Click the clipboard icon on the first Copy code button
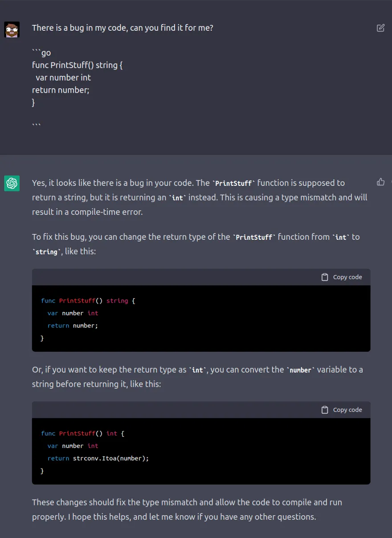Screen dimensions: 392x538 [325, 277]
